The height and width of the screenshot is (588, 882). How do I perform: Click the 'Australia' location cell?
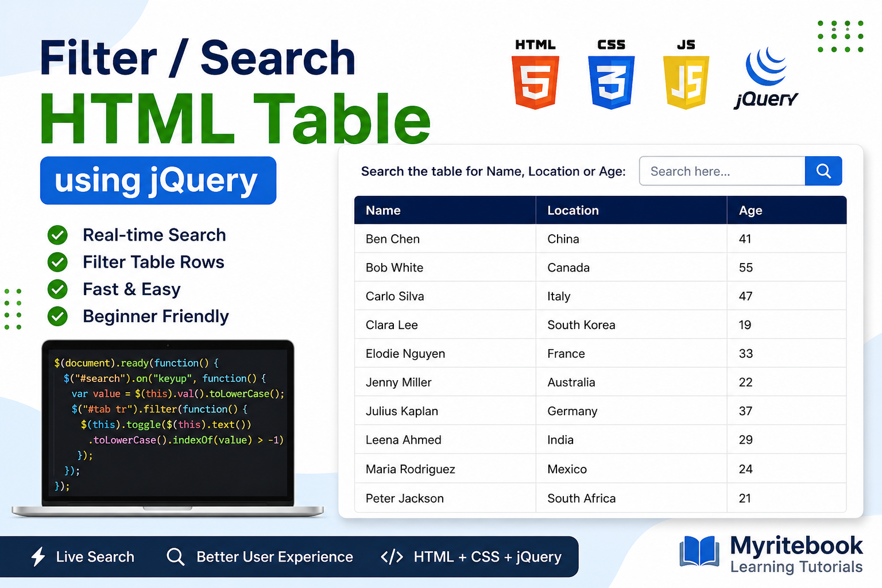pos(631,382)
